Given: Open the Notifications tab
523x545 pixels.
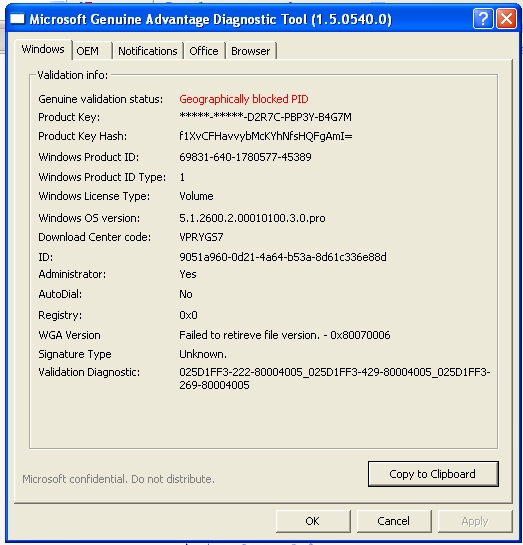Looking at the screenshot, I should pos(148,51).
